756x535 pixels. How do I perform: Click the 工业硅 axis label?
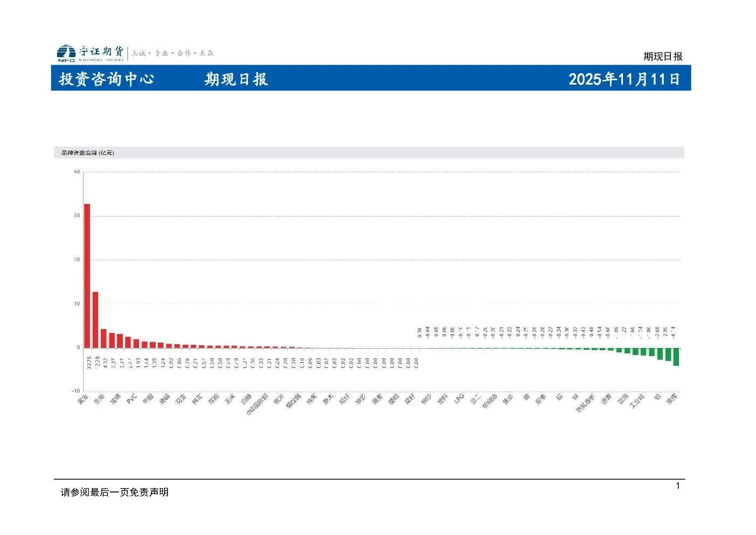(637, 401)
